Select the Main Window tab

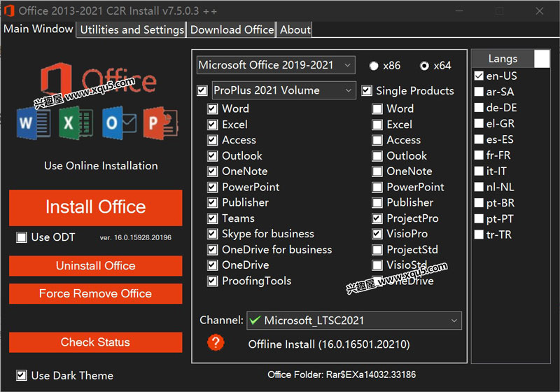coord(38,29)
